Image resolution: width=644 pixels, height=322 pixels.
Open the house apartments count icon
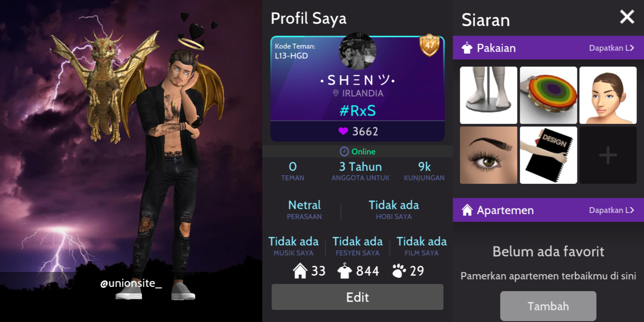pos(300,271)
